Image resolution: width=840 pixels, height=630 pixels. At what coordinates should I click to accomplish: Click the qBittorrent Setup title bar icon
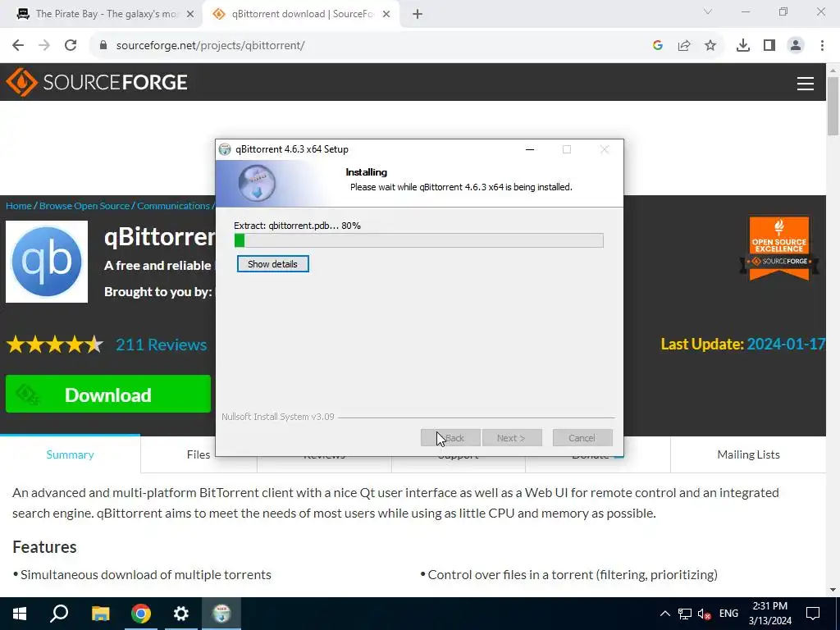coord(225,149)
